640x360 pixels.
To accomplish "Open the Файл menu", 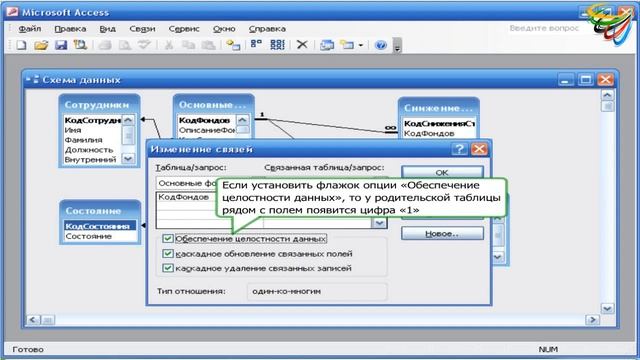I will (x=30, y=29).
